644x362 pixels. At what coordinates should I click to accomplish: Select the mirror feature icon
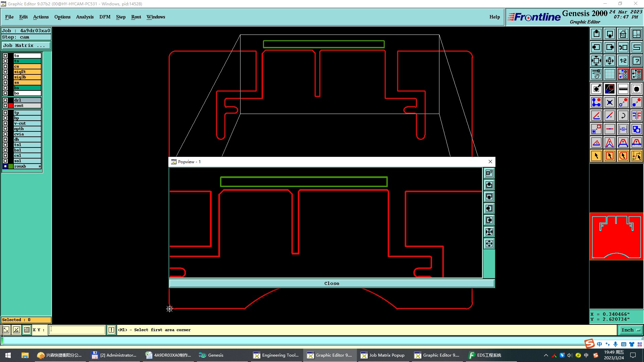click(636, 116)
